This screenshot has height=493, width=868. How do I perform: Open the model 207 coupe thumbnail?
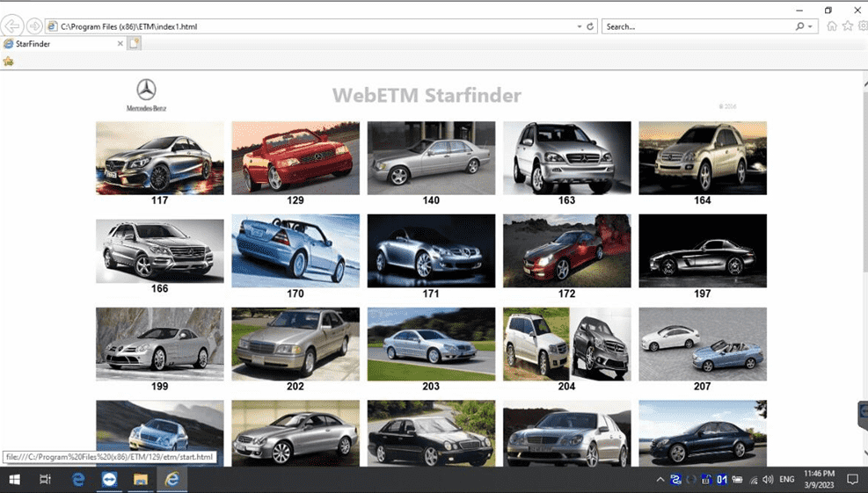click(x=703, y=344)
